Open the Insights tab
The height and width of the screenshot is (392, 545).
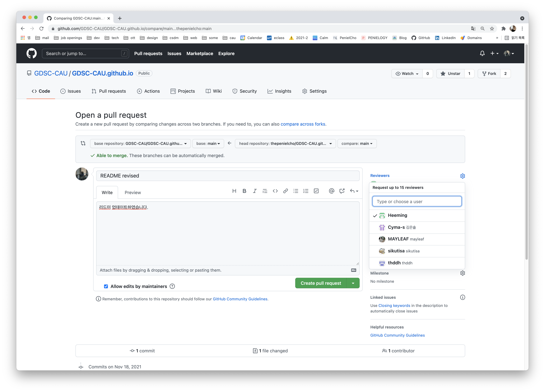coord(279,91)
